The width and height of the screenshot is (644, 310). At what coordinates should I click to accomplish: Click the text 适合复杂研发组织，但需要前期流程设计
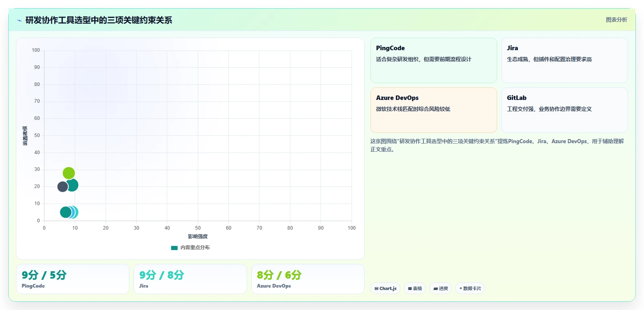[423, 59]
